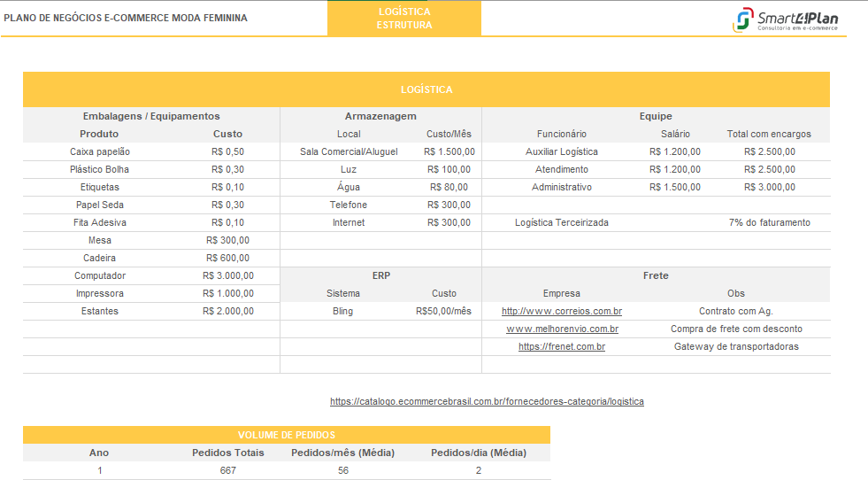This screenshot has height=480, width=868.
Task: Follow the frenet.com.br link
Action: [x=561, y=347]
